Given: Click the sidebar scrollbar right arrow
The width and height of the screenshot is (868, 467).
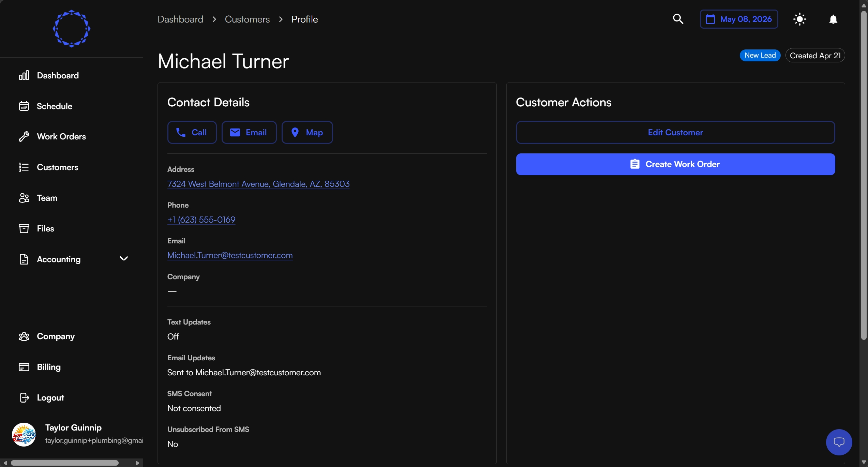Looking at the screenshot, I should [x=137, y=463].
